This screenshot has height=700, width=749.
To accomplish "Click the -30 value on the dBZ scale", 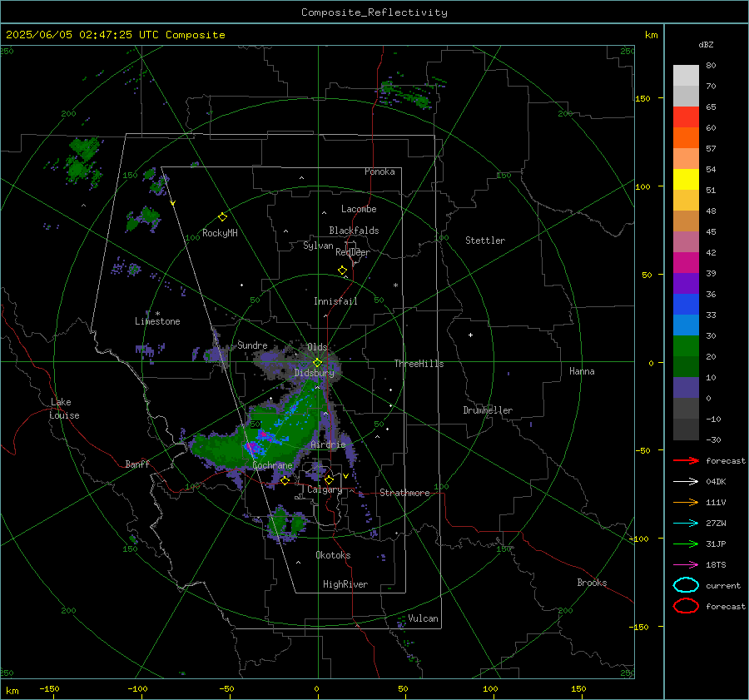I will click(x=714, y=440).
